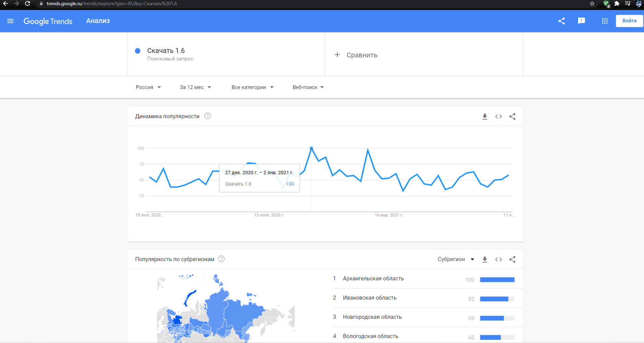
Task: Download the Динамика популярности chart CSV
Action: point(485,117)
